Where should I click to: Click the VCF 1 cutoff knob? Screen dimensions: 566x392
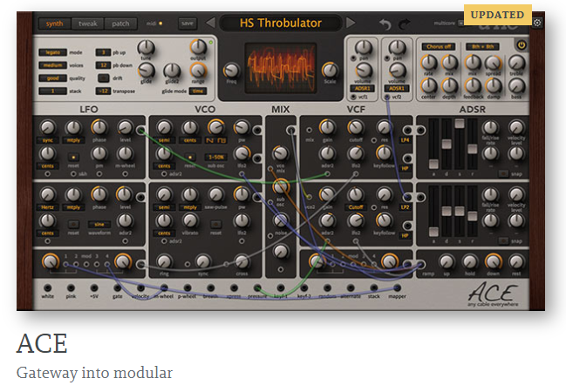(x=356, y=127)
